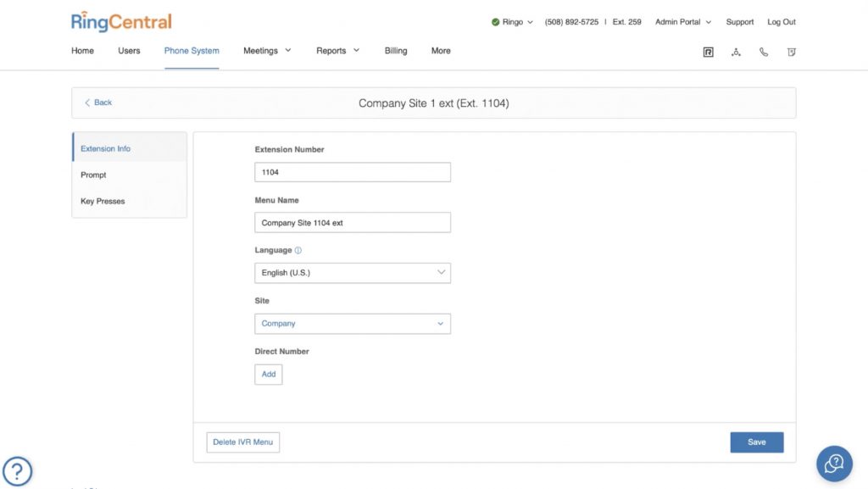Save the extension settings
The height and width of the screenshot is (489, 868).
pyautogui.click(x=756, y=442)
